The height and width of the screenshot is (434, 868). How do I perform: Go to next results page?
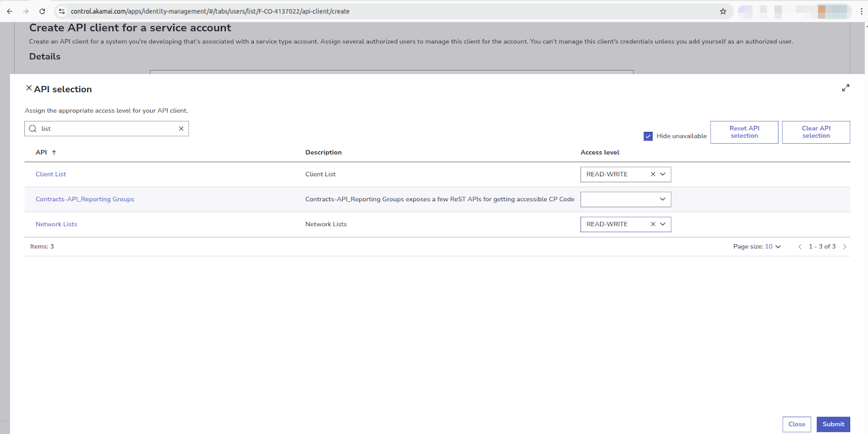click(845, 247)
